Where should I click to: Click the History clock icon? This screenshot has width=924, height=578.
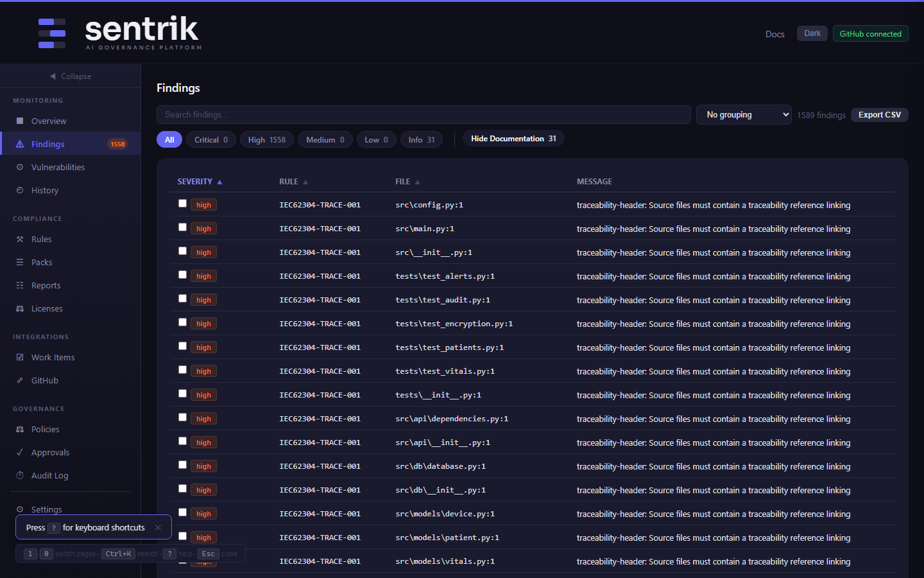click(x=20, y=190)
